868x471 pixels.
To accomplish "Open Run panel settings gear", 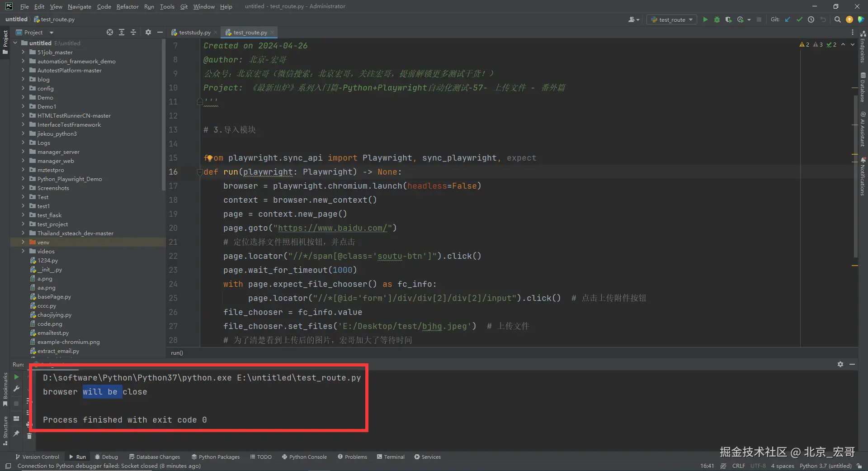I will [840, 364].
